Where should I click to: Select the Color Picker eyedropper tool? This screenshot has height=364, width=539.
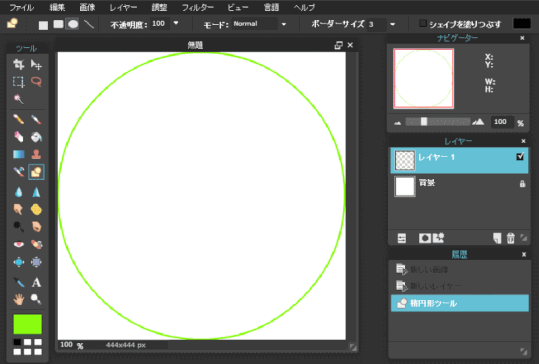click(x=19, y=282)
